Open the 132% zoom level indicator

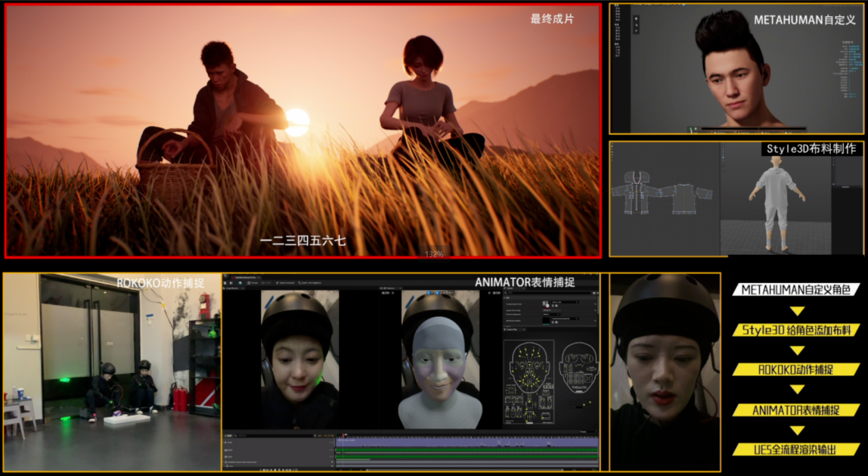(x=434, y=254)
